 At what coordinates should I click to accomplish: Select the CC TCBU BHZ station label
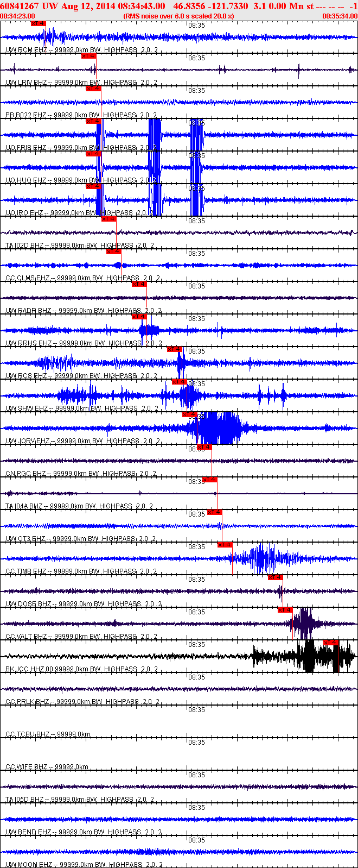[x=48, y=734]
